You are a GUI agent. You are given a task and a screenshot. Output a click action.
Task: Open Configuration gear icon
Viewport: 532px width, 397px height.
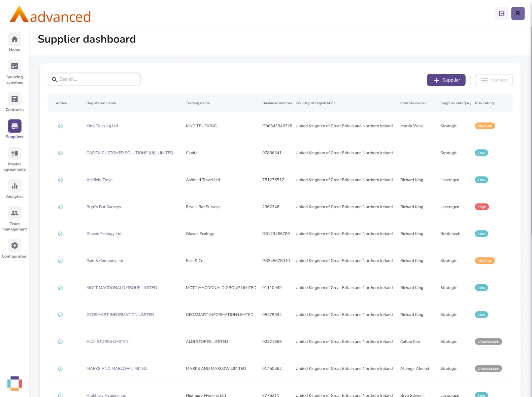click(14, 246)
